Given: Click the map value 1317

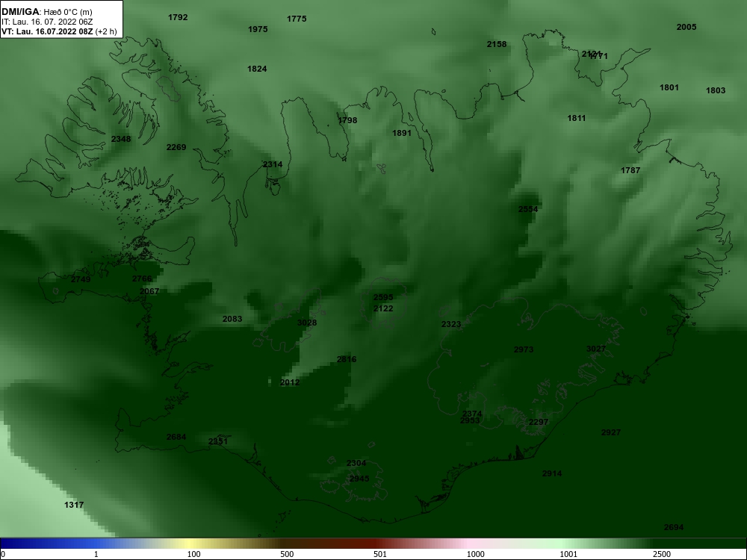Looking at the screenshot, I should point(74,505).
